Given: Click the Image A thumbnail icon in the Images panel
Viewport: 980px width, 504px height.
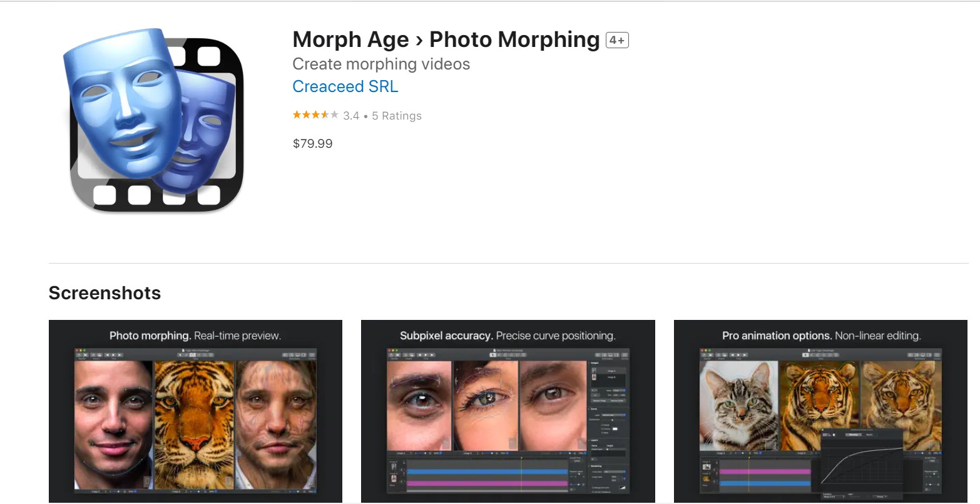Looking at the screenshot, I should click(x=593, y=370).
